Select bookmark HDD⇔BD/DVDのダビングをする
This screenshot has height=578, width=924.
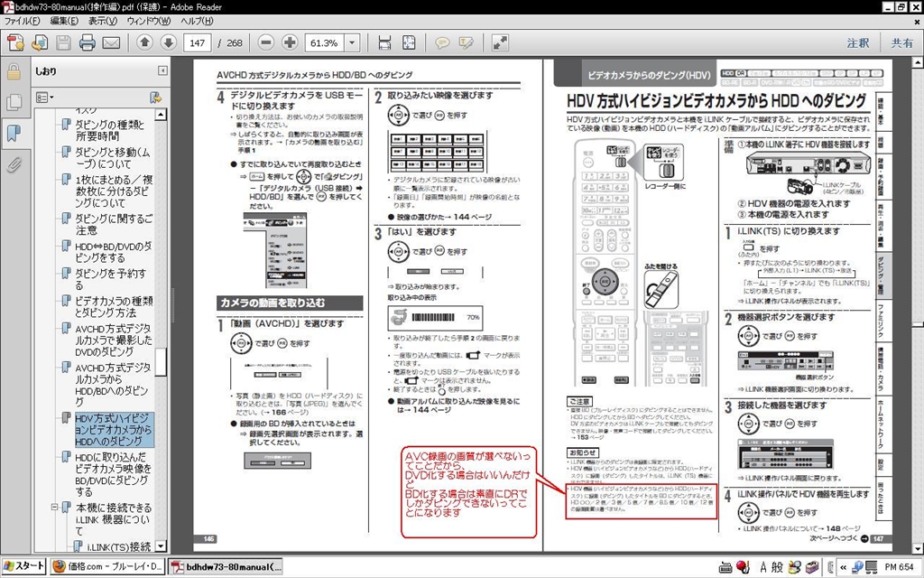coord(113,252)
